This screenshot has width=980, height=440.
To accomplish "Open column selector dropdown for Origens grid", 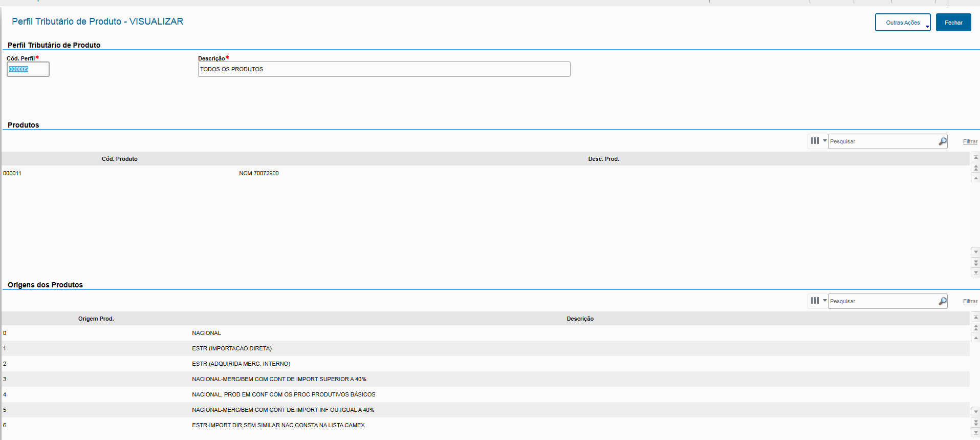I will click(x=817, y=301).
